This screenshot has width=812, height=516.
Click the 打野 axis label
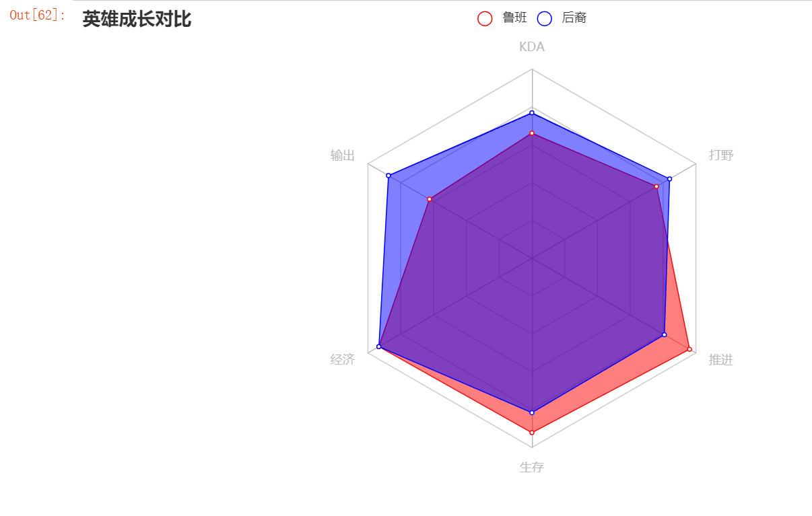tap(721, 155)
